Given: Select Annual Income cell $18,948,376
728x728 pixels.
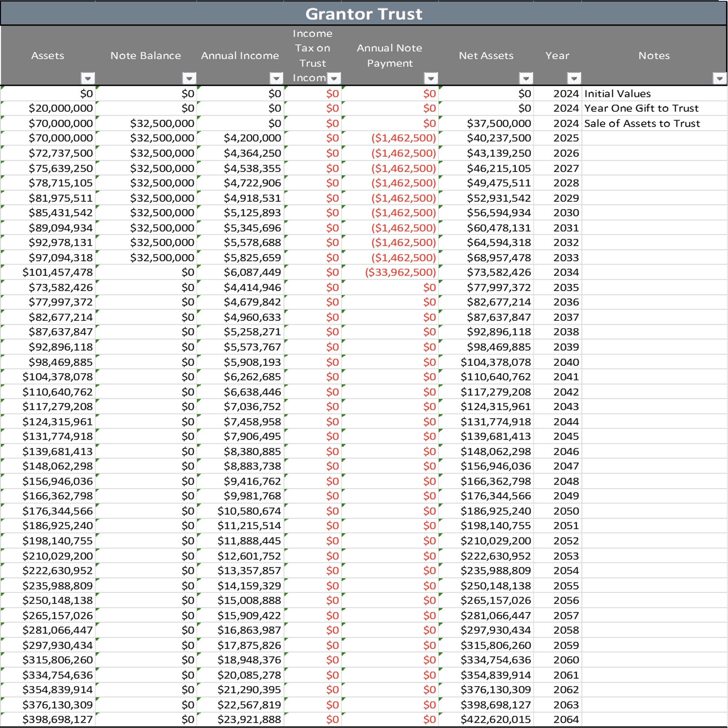Looking at the screenshot, I should [240, 660].
